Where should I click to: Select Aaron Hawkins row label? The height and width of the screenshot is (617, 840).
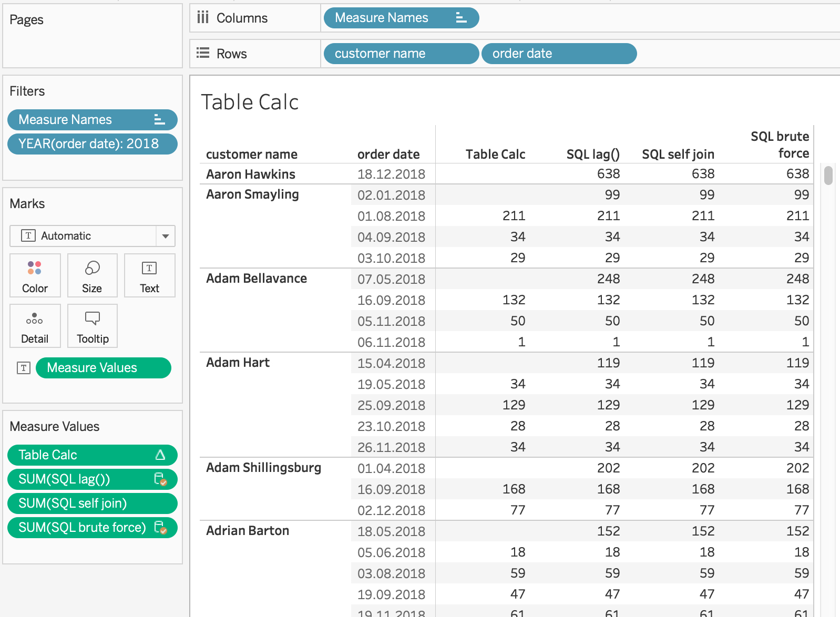[x=251, y=174]
